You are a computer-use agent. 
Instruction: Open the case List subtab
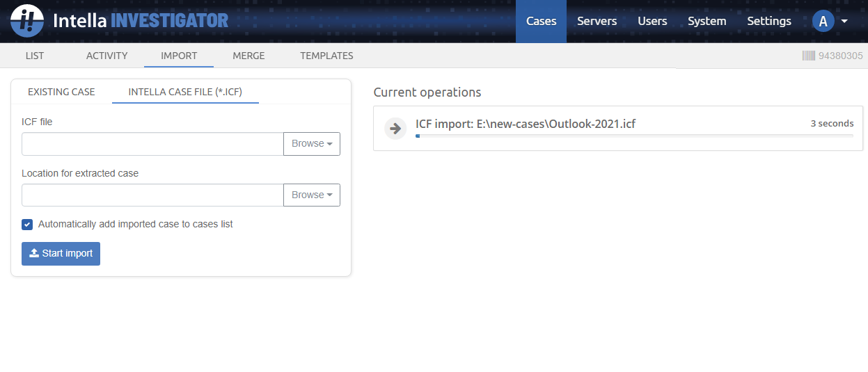coord(35,56)
